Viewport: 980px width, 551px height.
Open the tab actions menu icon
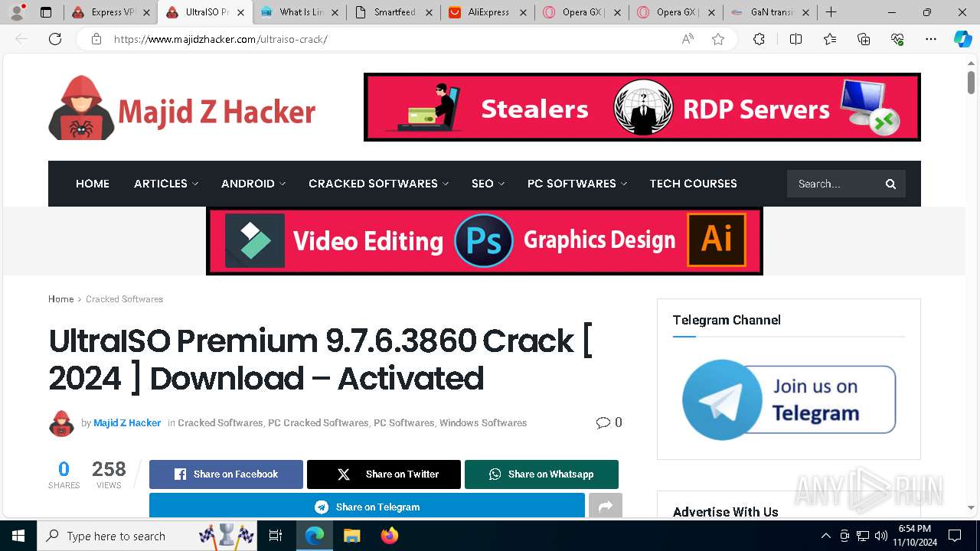pos(46,12)
